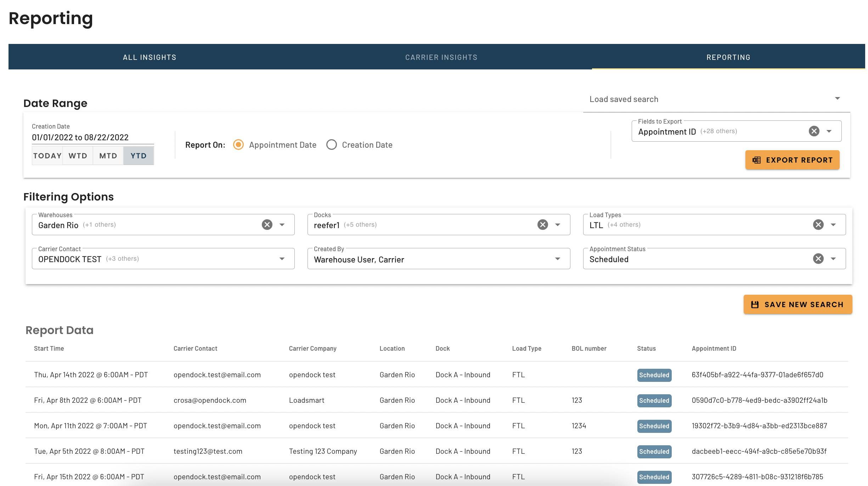Image resolution: width=868 pixels, height=486 pixels.
Task: Expand the Load Types dropdown arrow
Action: point(833,225)
